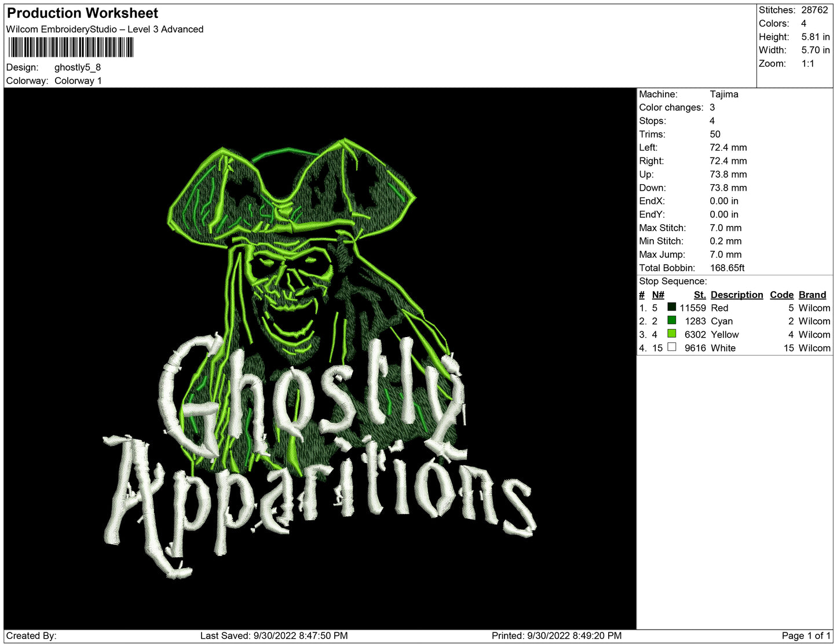Select the dark green swatch for Red thread
Viewport: 837px width, 644px height.
click(x=671, y=307)
